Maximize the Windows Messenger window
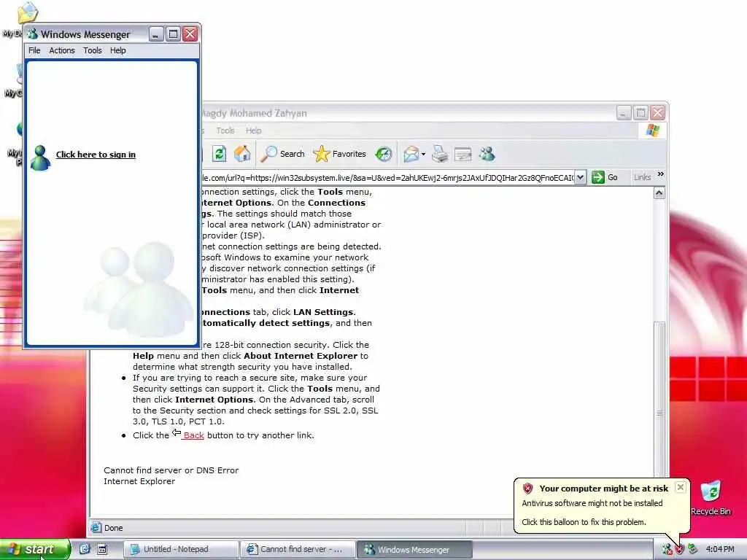 tap(173, 34)
